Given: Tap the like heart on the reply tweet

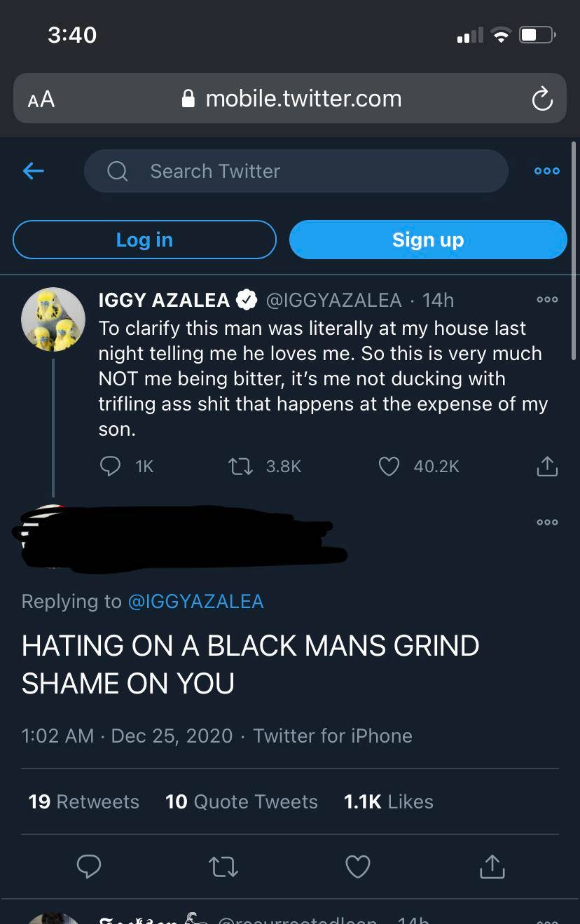Looking at the screenshot, I should [358, 867].
